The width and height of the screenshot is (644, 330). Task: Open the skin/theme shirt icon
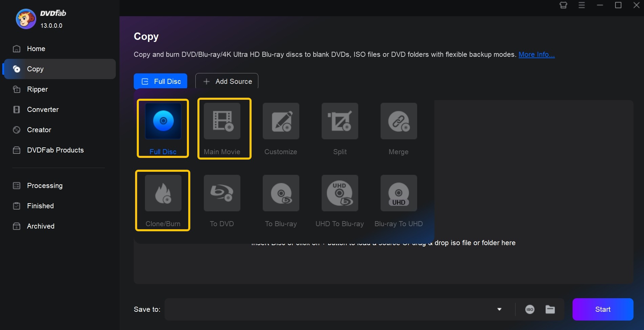pyautogui.click(x=563, y=5)
